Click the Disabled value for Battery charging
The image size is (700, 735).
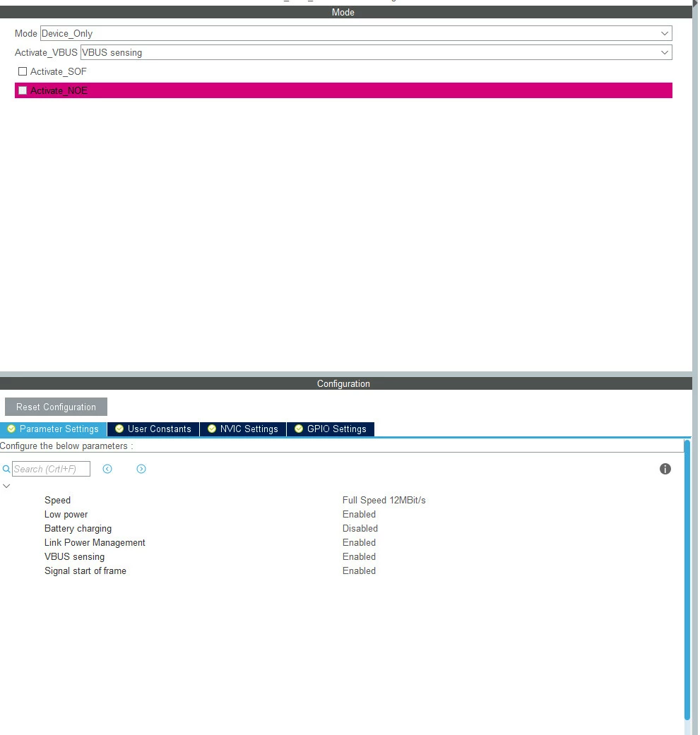click(360, 528)
